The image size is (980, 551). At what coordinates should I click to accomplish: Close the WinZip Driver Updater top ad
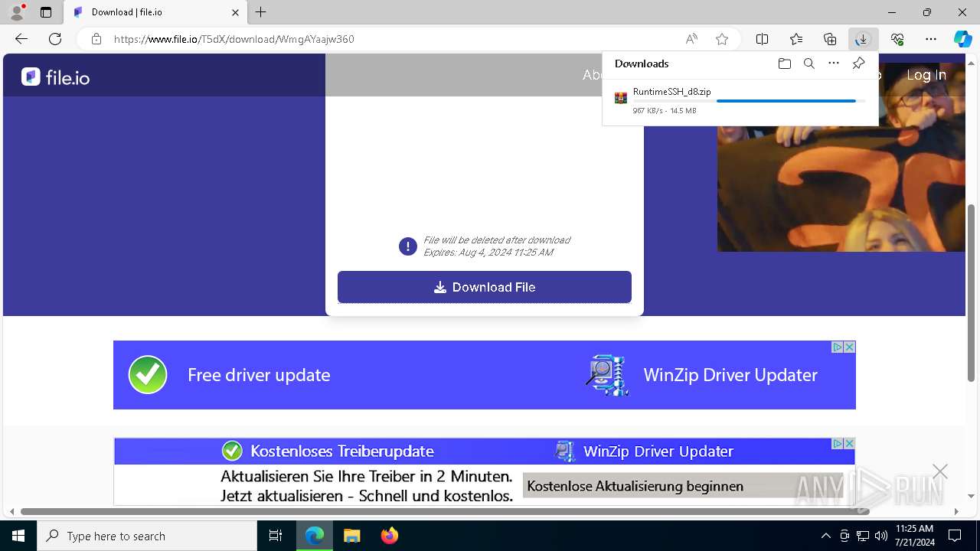850,347
